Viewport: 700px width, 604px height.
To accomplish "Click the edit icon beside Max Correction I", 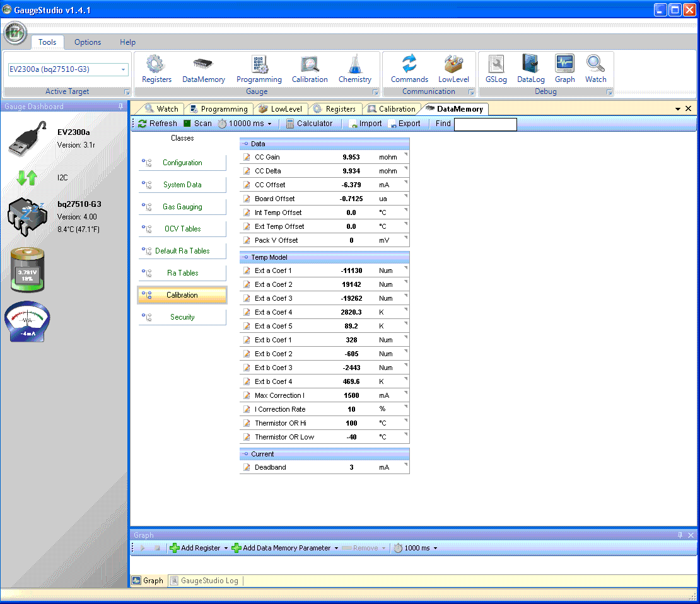I will pyautogui.click(x=247, y=395).
